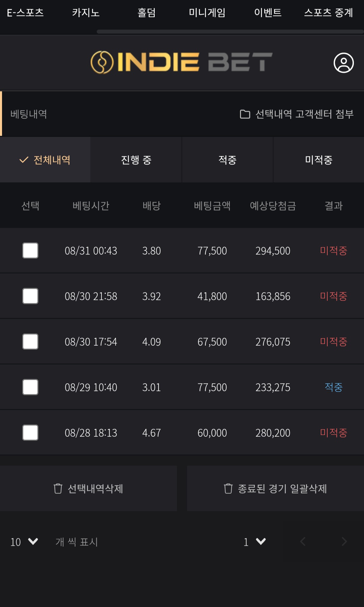Check the 08/28 18:13 bet row
The image size is (364, 607).
pyautogui.click(x=30, y=433)
